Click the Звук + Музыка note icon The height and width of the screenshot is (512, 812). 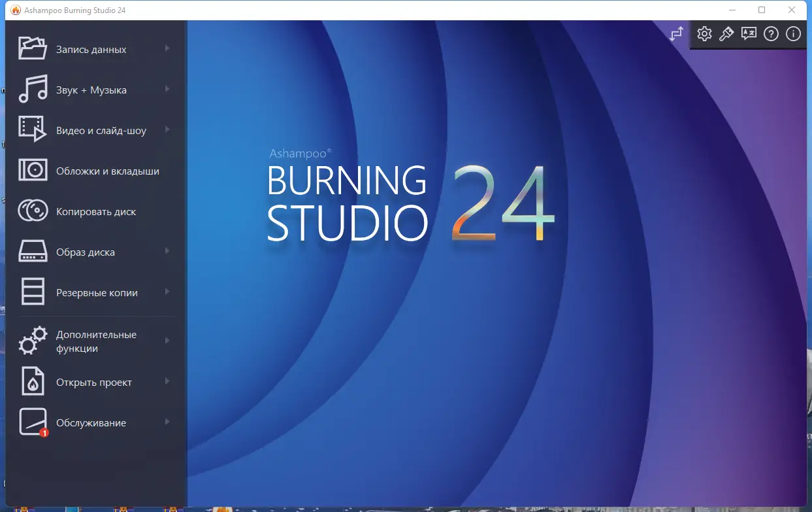31,90
